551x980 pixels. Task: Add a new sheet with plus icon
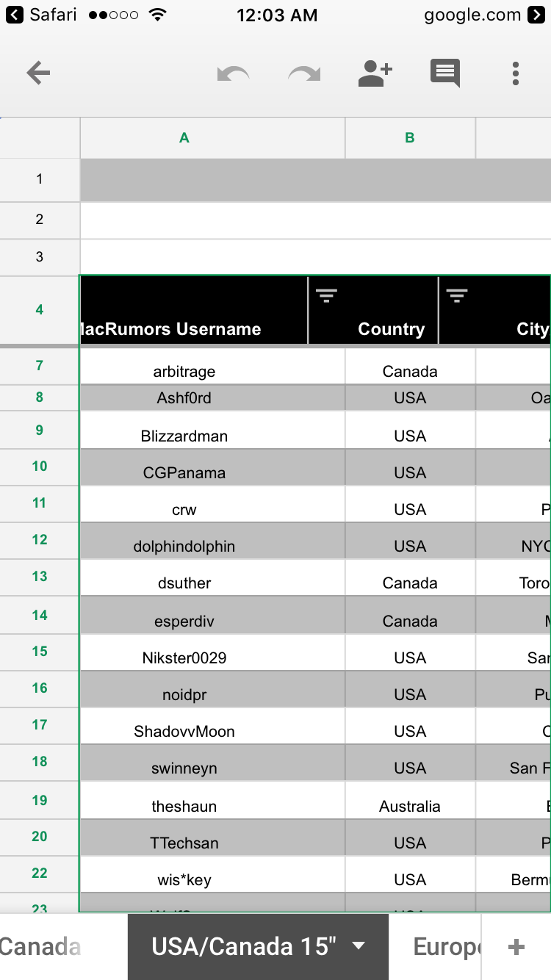tap(516, 947)
